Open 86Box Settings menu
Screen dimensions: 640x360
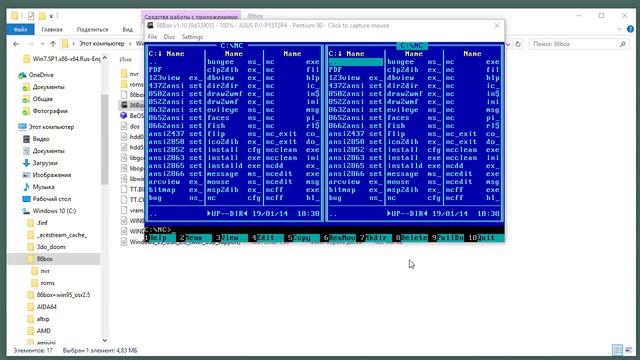(x=192, y=37)
